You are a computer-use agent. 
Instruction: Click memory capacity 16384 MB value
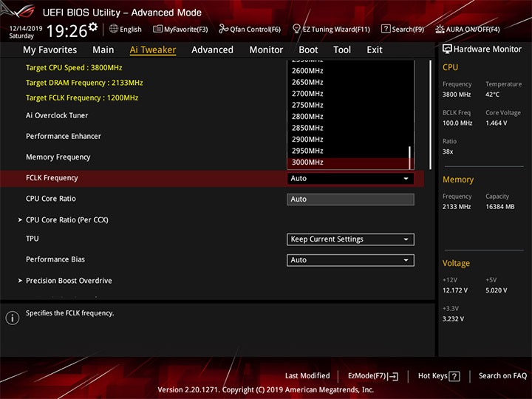pyautogui.click(x=499, y=207)
